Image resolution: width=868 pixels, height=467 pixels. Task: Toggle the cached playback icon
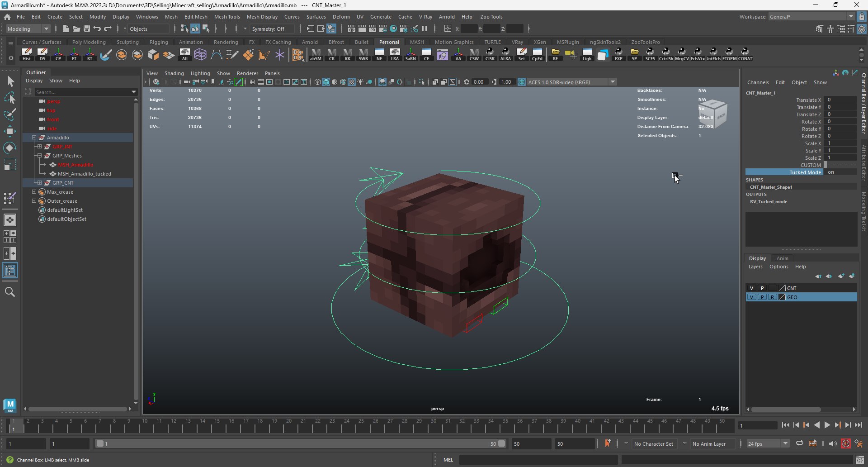(x=813, y=443)
